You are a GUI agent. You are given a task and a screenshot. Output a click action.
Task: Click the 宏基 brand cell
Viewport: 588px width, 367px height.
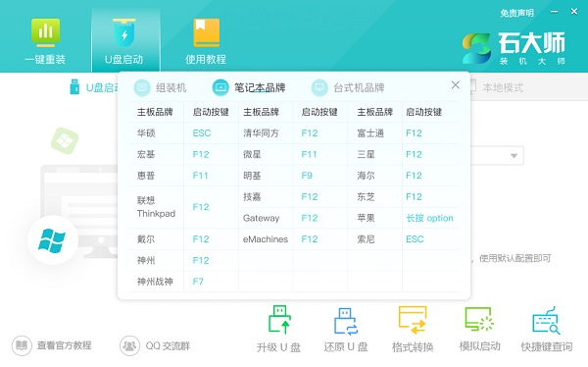coord(146,154)
